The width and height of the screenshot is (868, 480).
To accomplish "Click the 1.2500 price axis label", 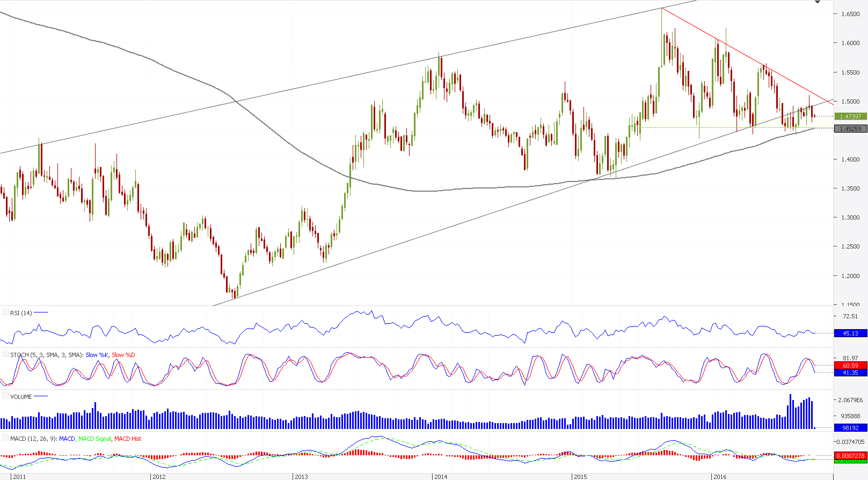I will (850, 246).
